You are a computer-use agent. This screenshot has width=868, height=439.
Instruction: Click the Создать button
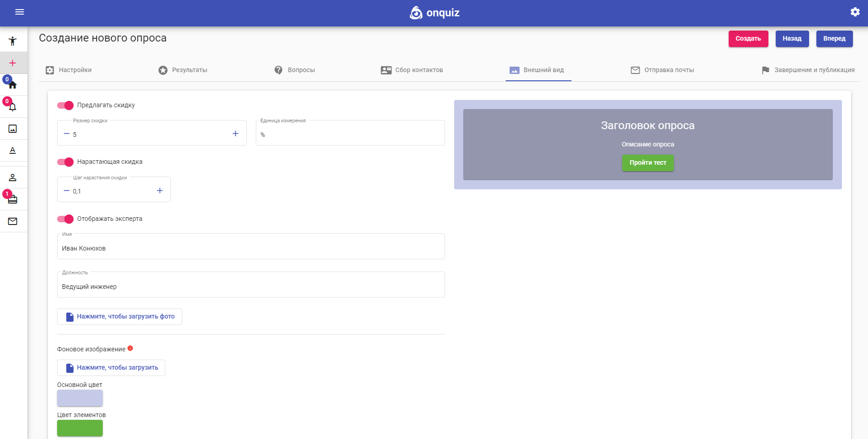(x=748, y=39)
